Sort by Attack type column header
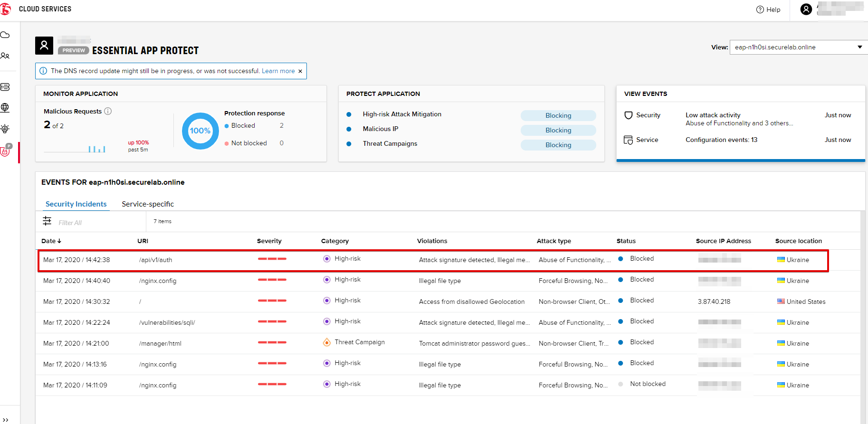 (554, 241)
